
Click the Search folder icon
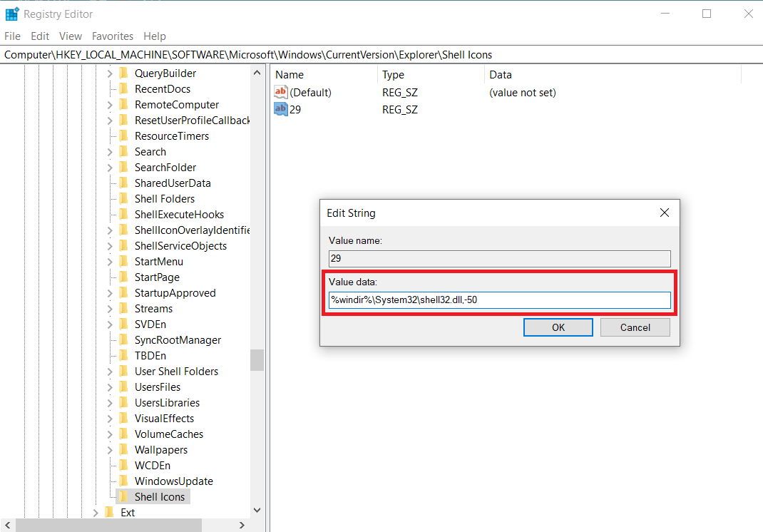(123, 151)
